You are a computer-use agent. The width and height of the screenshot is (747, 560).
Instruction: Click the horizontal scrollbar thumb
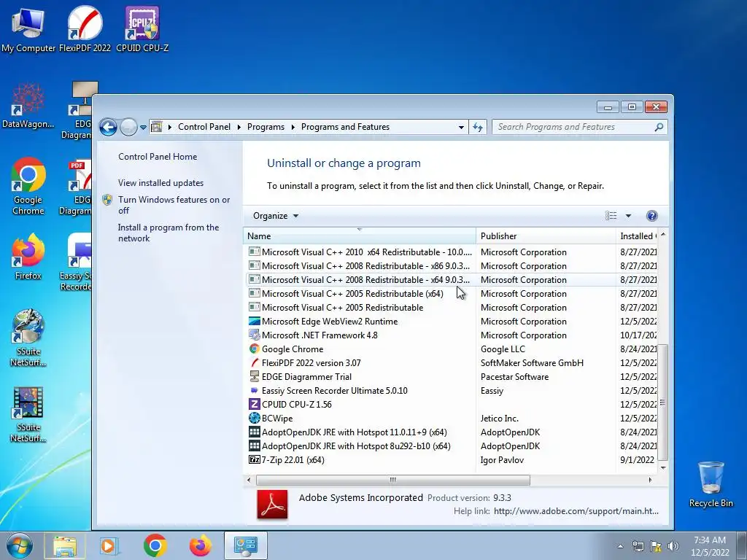pos(393,480)
